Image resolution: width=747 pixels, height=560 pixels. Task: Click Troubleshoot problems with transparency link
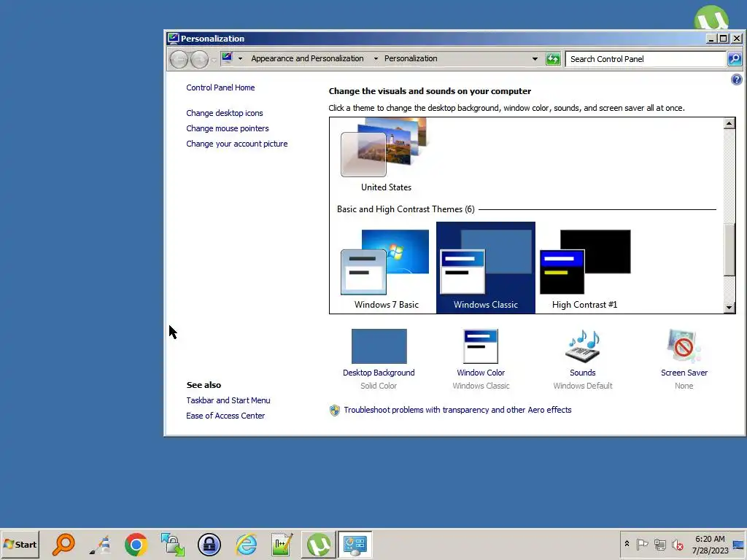tap(457, 410)
